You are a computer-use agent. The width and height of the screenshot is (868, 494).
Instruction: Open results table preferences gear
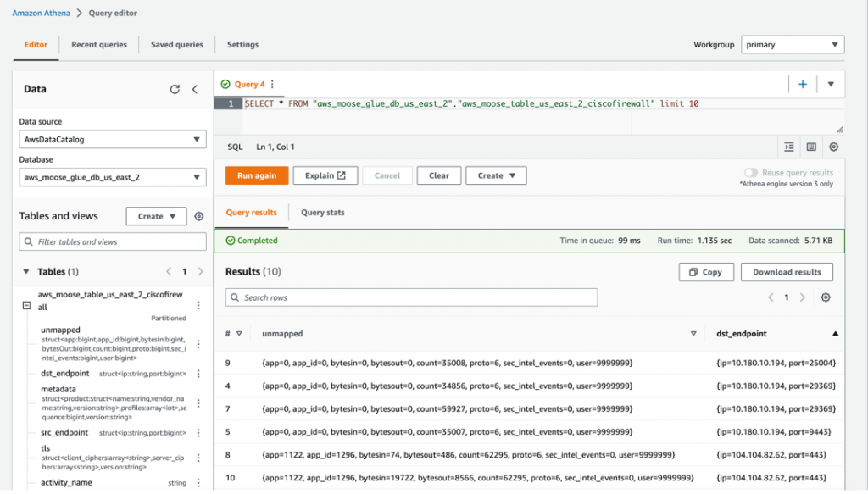pos(826,297)
